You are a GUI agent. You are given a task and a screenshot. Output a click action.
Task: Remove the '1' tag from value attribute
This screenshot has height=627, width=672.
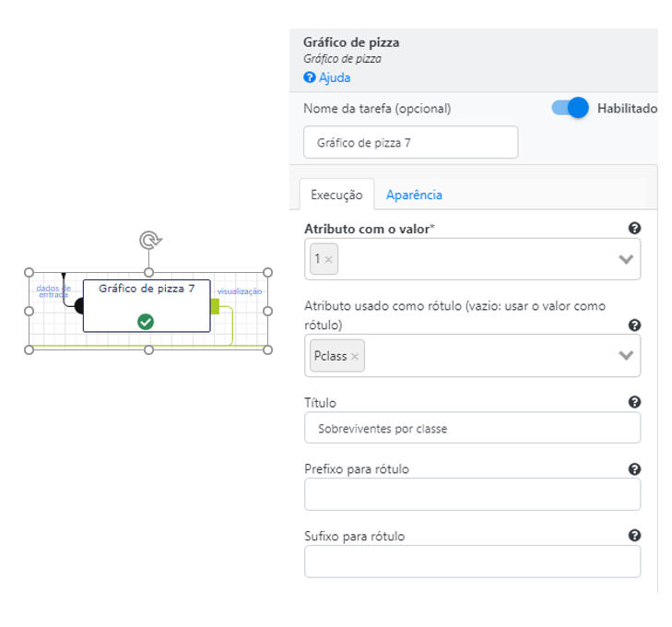(329, 259)
